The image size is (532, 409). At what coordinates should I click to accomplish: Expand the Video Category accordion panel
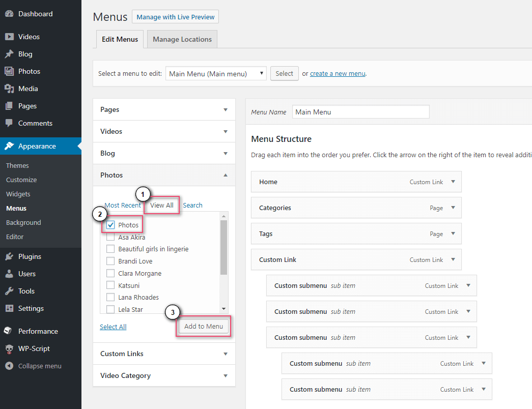click(164, 375)
